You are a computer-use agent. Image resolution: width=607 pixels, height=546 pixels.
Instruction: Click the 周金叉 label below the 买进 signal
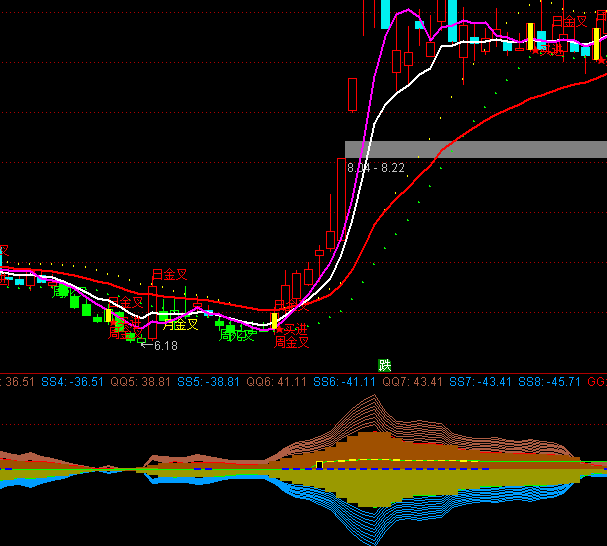pos(292,342)
